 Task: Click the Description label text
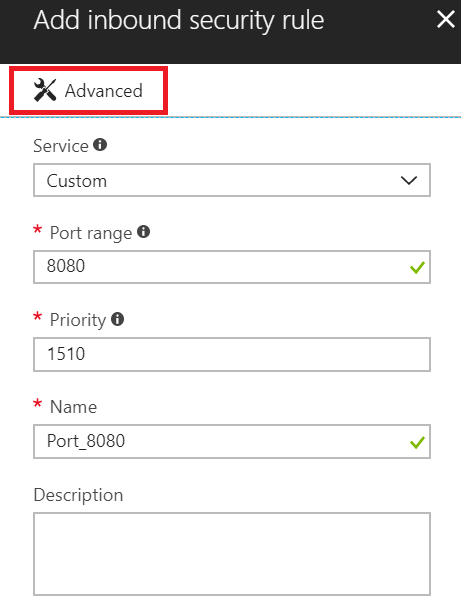pos(78,495)
